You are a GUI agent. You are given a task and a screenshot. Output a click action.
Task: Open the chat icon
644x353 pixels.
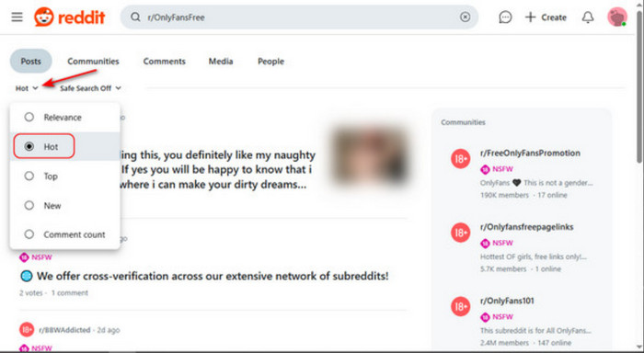coord(505,17)
